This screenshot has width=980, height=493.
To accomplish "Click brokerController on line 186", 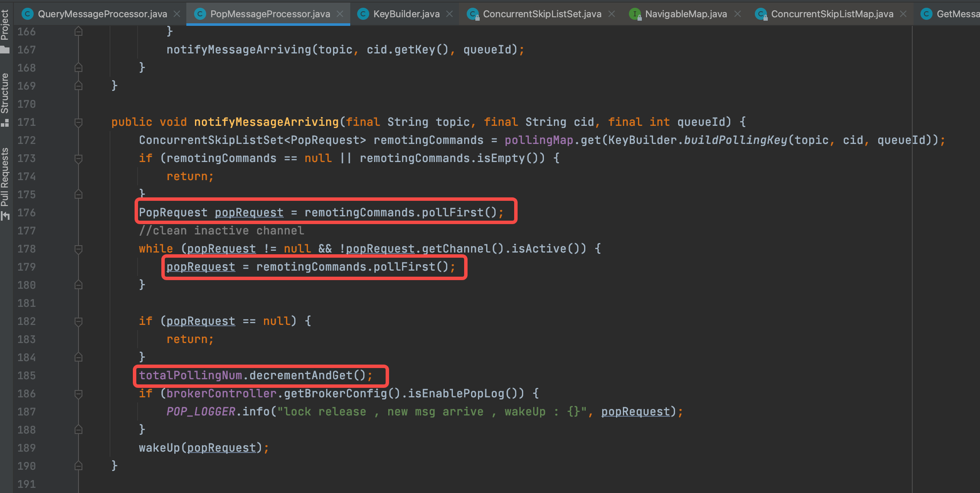I will coord(221,394).
